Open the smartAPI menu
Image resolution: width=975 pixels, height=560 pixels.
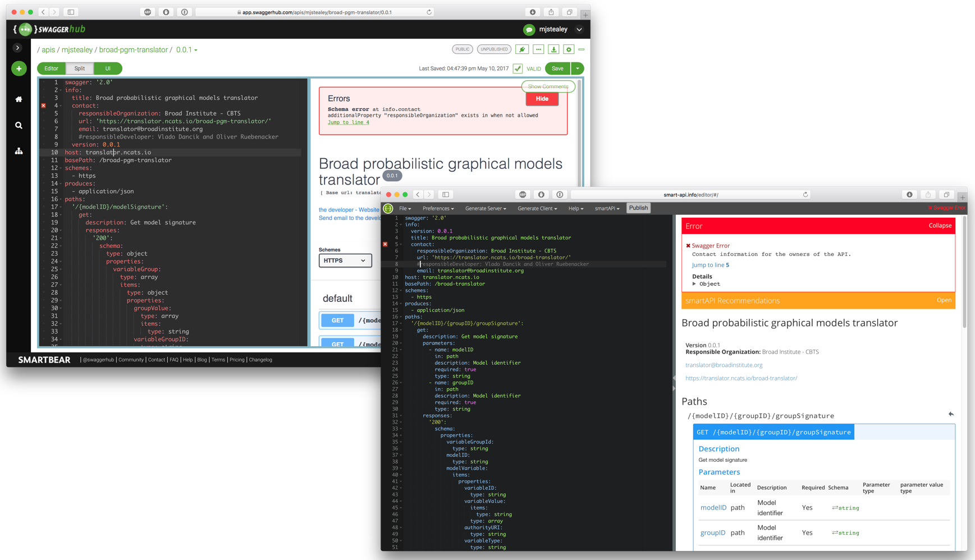tap(607, 208)
